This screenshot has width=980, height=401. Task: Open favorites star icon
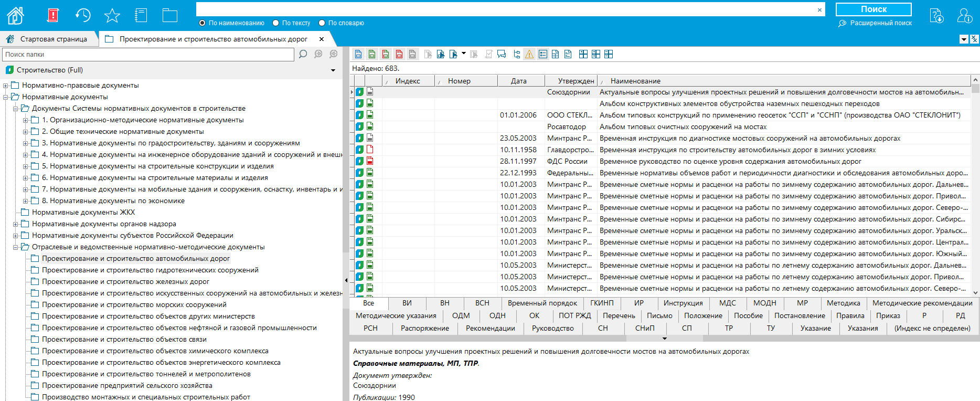(112, 15)
